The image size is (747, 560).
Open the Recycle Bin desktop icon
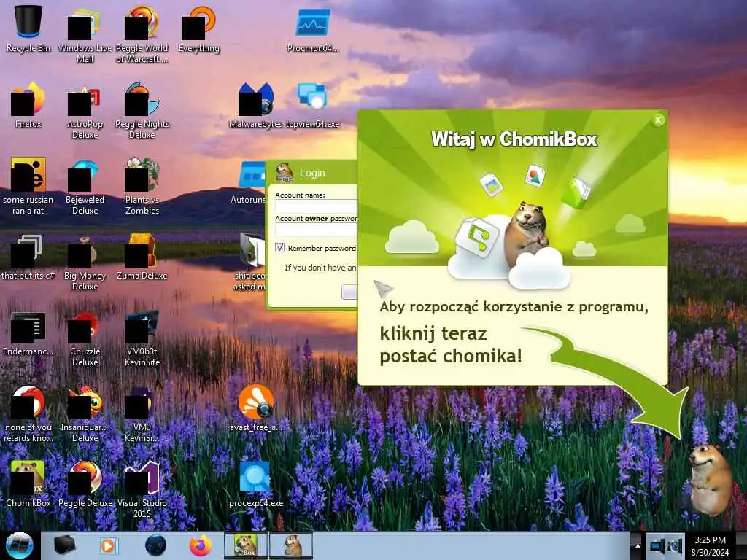[x=28, y=28]
